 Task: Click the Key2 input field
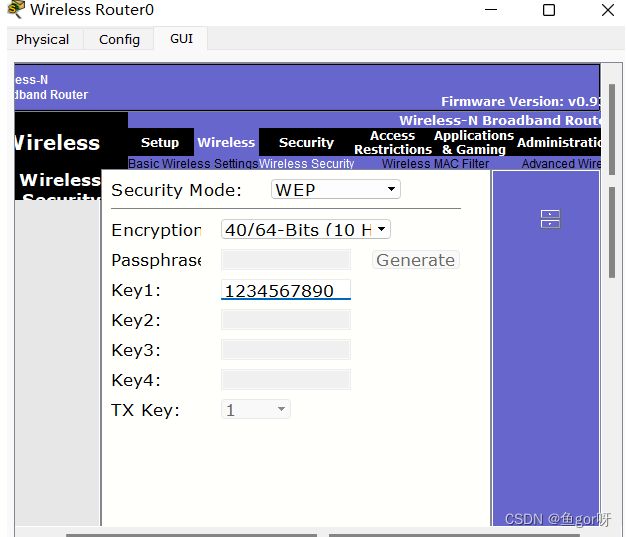pos(286,319)
